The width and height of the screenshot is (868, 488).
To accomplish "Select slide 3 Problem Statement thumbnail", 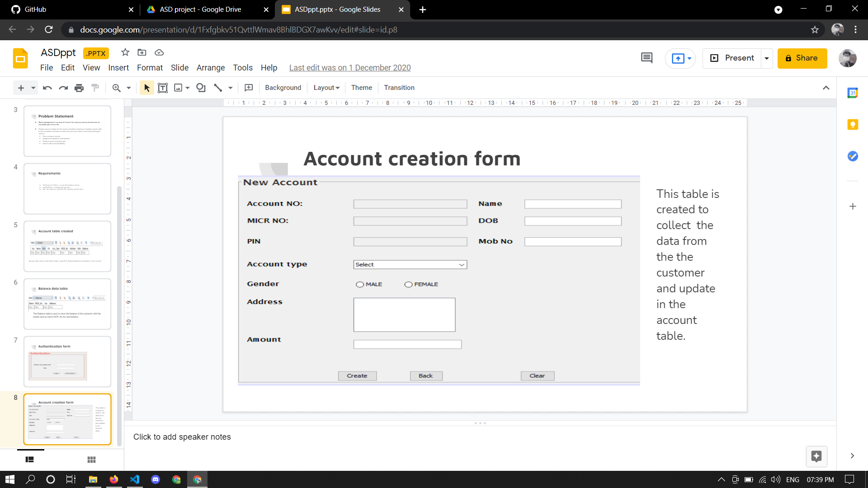I will (67, 131).
